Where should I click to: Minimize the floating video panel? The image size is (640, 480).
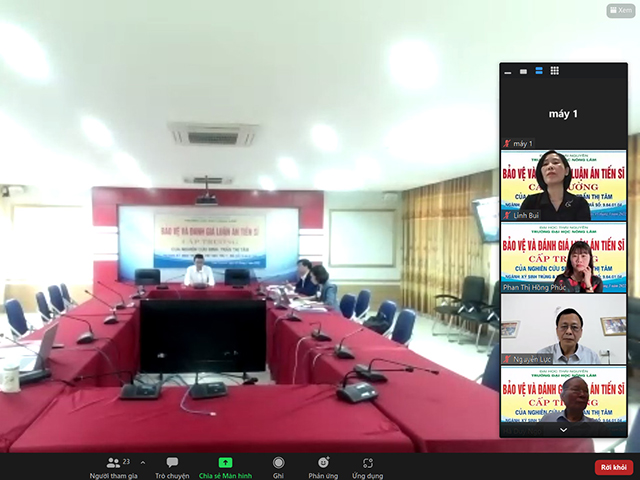click(x=508, y=72)
